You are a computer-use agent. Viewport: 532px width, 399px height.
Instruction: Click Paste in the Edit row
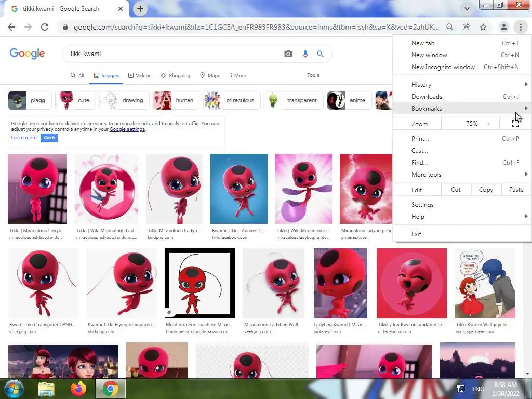click(x=516, y=190)
